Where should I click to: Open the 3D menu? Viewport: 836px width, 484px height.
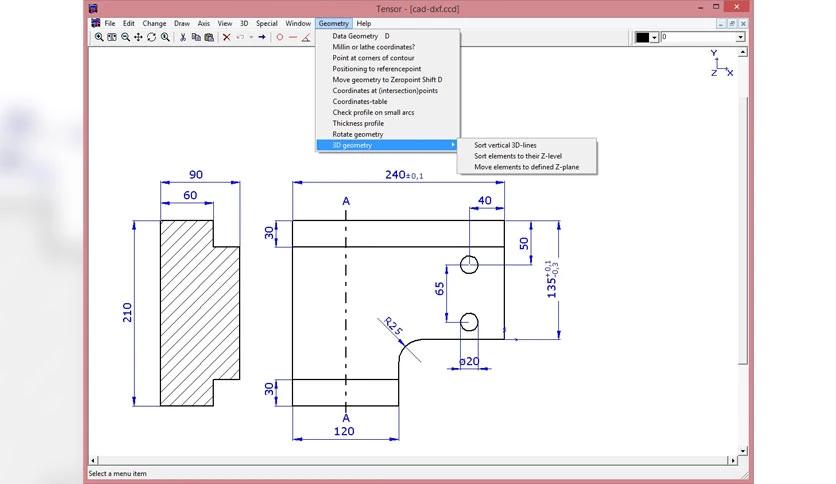(244, 23)
